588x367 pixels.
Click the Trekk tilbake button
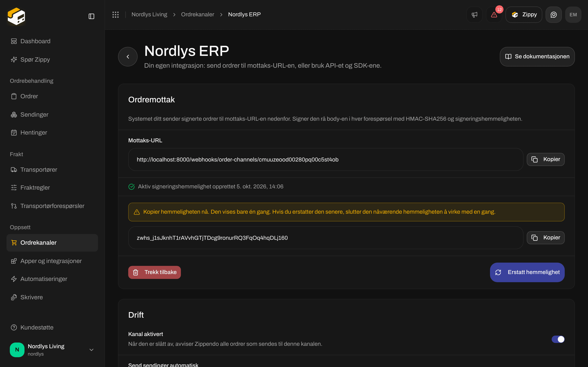coord(155,272)
